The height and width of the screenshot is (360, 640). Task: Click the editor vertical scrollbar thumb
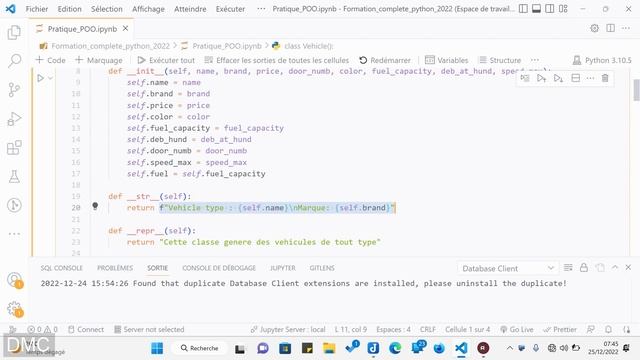pyautogui.click(x=636, y=90)
